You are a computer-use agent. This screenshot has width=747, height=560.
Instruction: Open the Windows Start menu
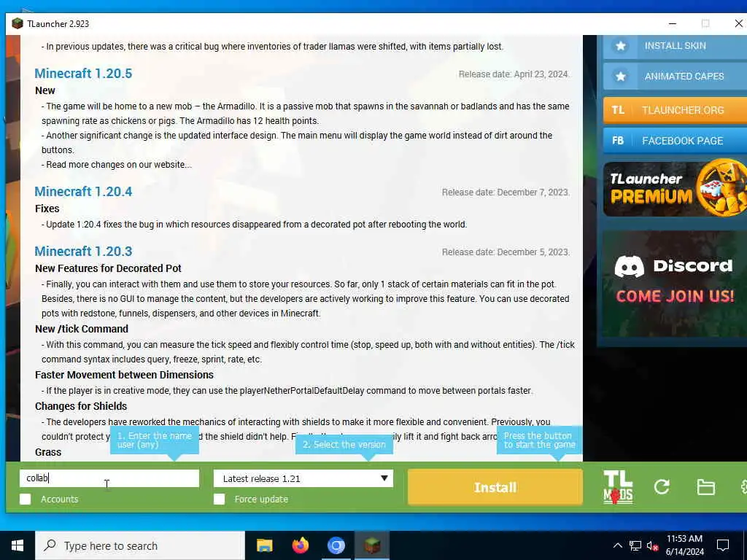(18, 545)
